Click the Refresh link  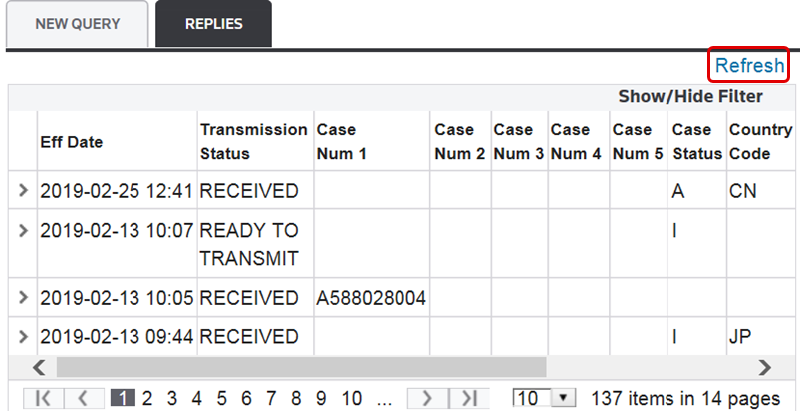pyautogui.click(x=749, y=66)
